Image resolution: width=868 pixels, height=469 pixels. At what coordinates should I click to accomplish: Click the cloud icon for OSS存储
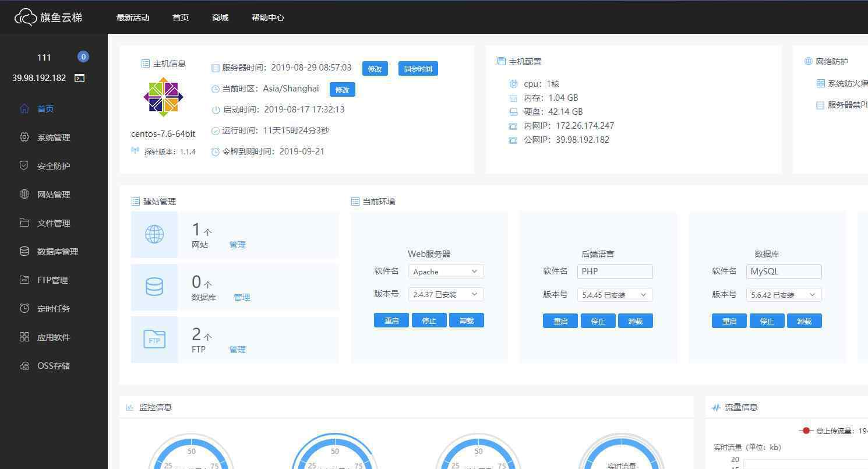[x=24, y=366]
